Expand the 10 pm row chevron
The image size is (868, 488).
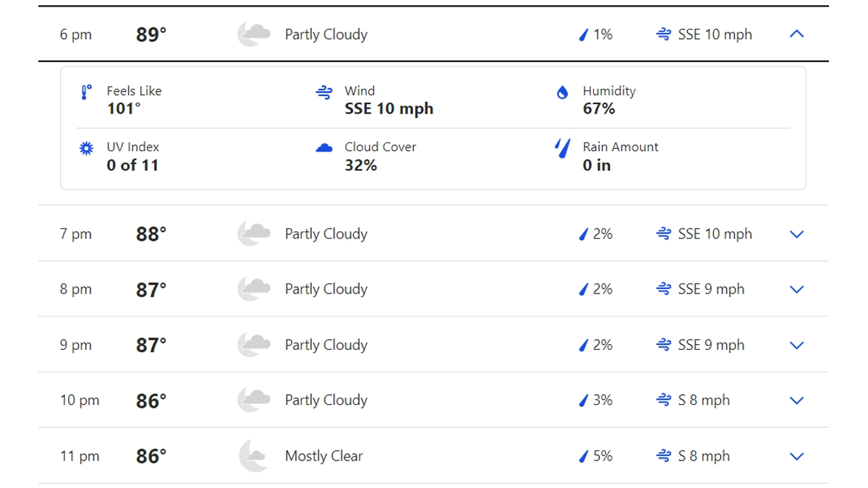[796, 401]
